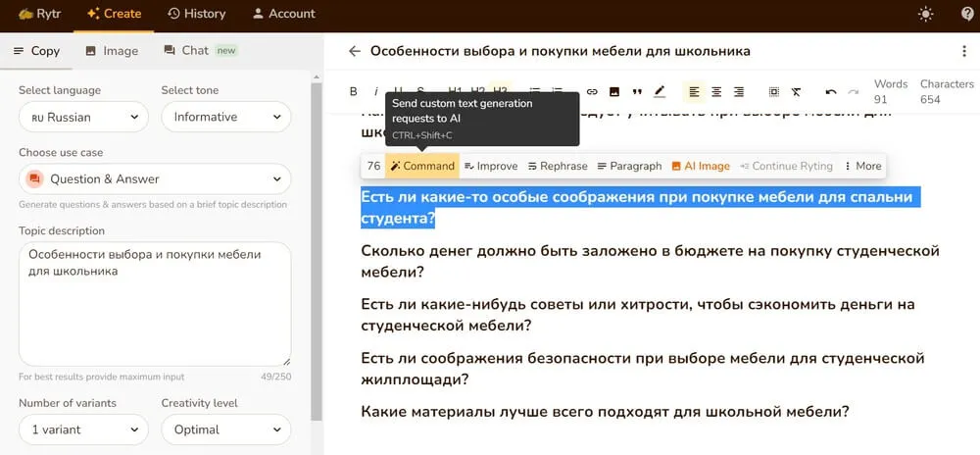Align text to the right
Screen dimensions: 980x455
coord(739,92)
